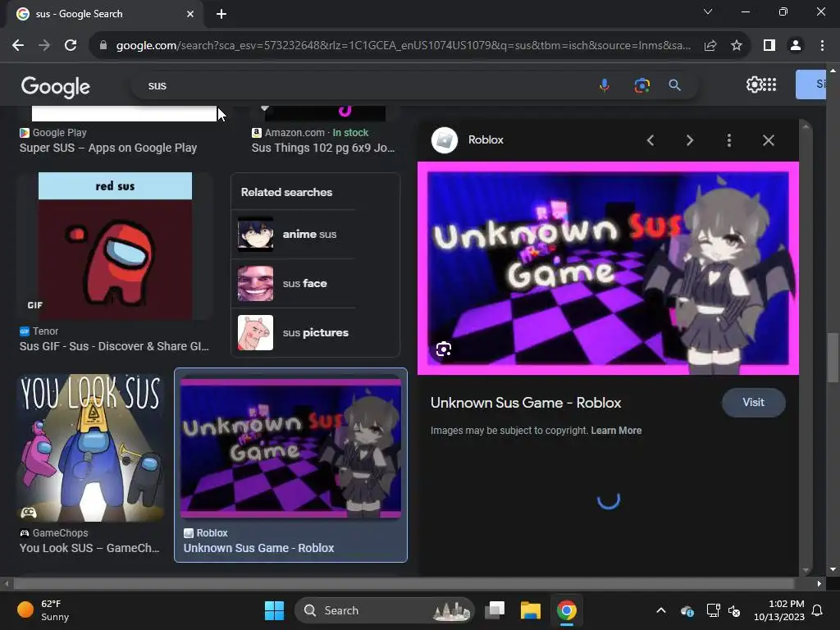Open Sus GIF Tenor result link

point(114,347)
